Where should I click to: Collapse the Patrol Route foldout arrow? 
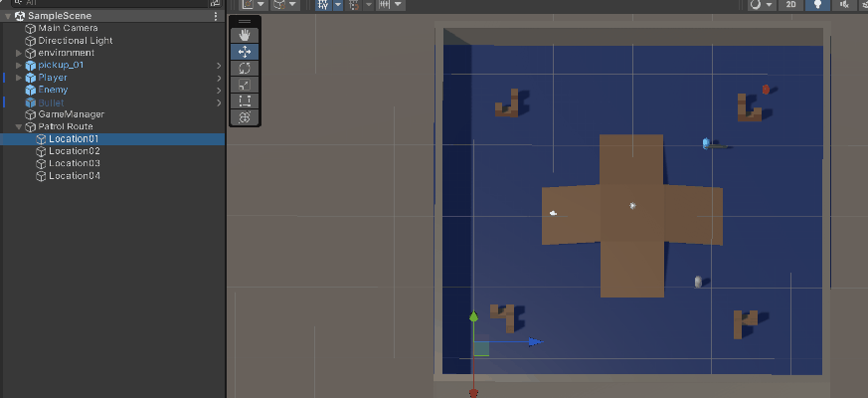point(19,127)
